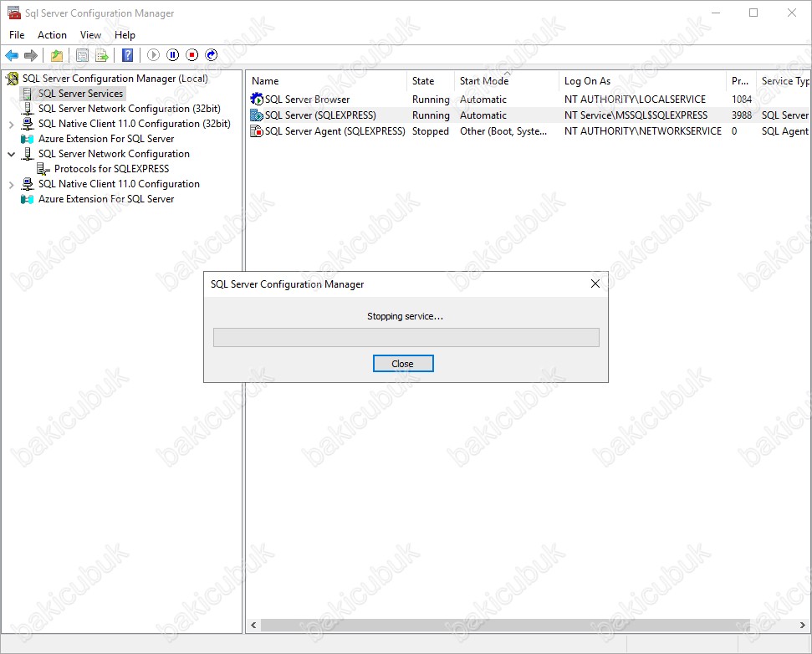Click the Pr... process ID column header

pos(741,81)
